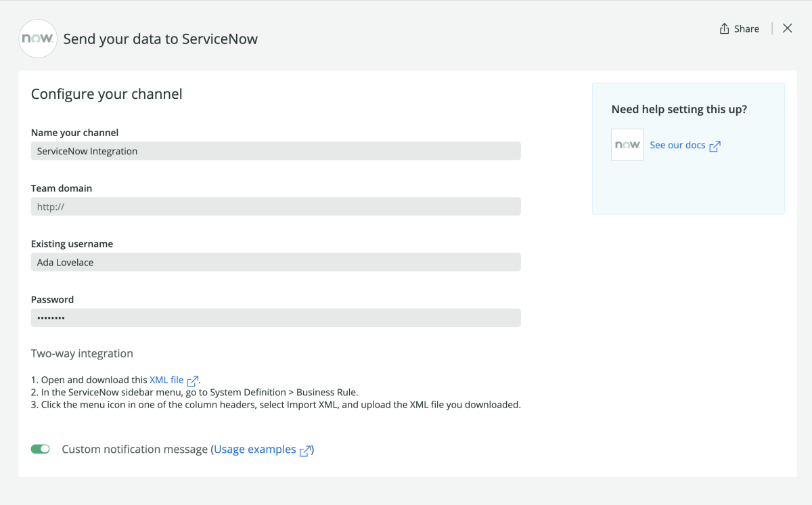This screenshot has height=505, width=812.
Task: Open the Usage examples link
Action: pos(255,449)
